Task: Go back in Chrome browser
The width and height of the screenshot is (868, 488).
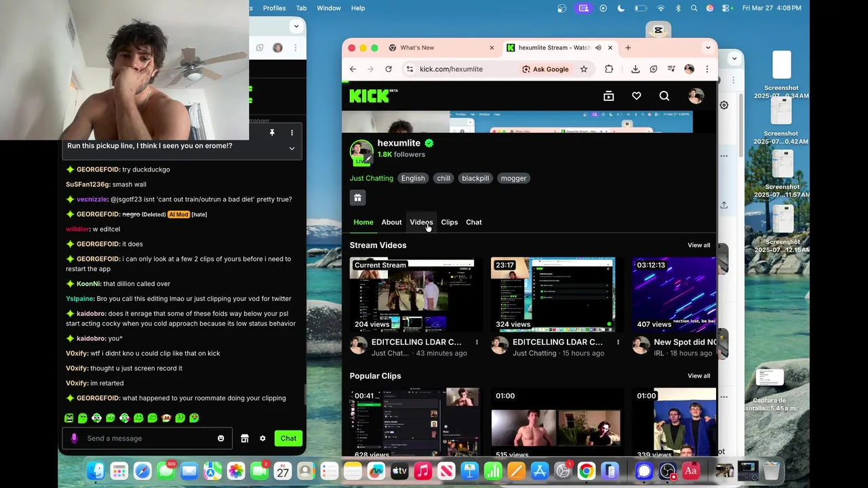Action: (353, 69)
